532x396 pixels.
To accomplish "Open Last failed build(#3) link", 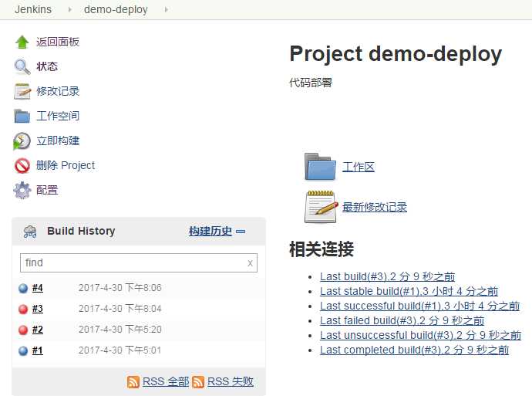I will coord(402,320).
